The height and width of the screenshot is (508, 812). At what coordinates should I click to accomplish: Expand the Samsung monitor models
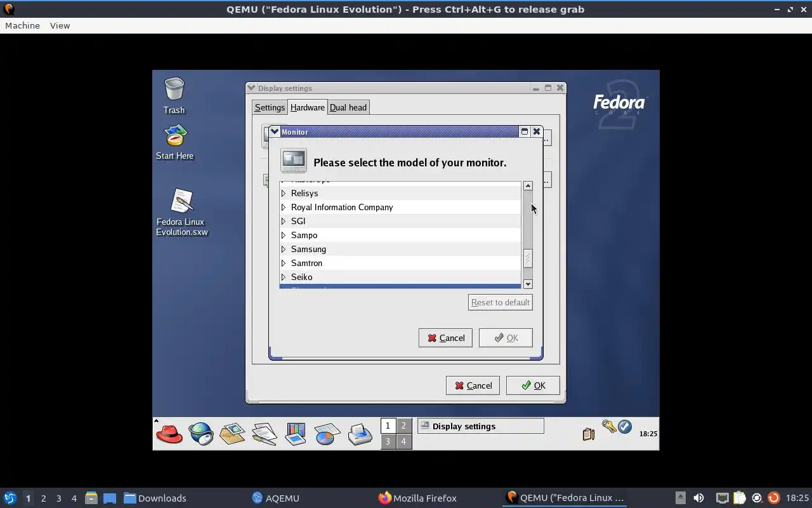284,249
